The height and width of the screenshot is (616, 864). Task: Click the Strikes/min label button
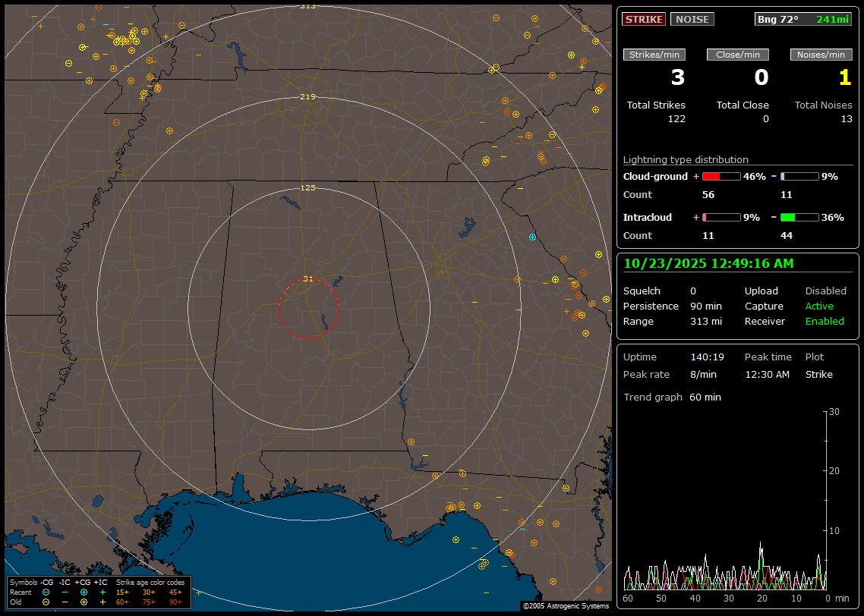pyautogui.click(x=654, y=55)
